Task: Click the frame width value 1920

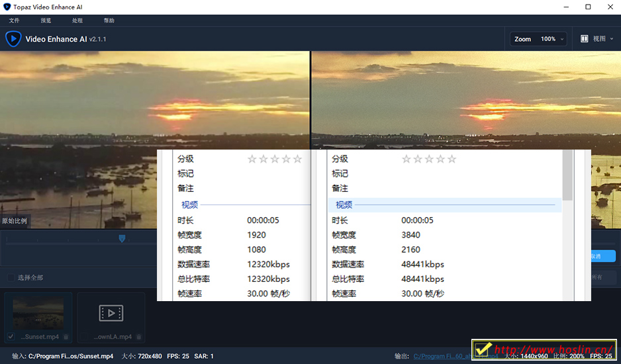Action: coord(257,235)
